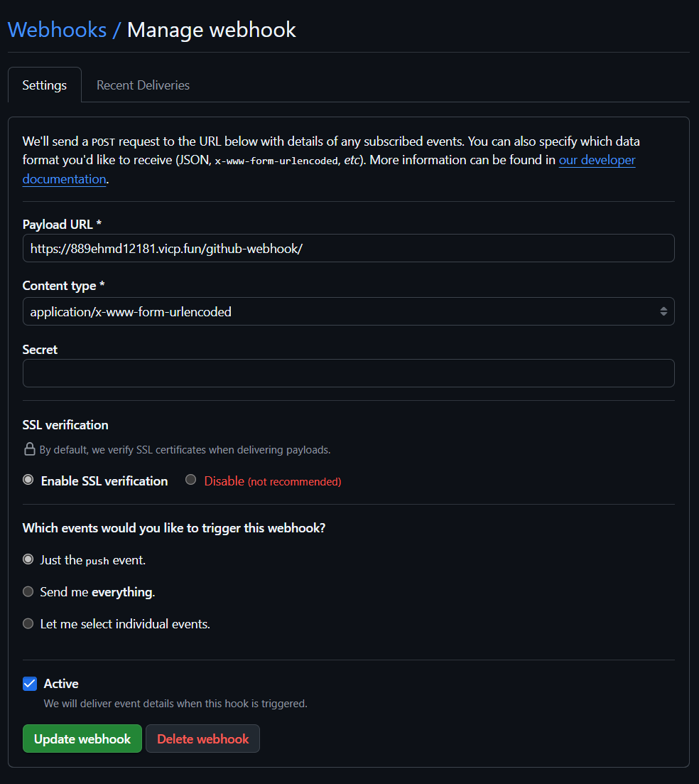The width and height of the screenshot is (699, 784).
Task: Click into the empty Secret field
Action: pyautogui.click(x=348, y=373)
